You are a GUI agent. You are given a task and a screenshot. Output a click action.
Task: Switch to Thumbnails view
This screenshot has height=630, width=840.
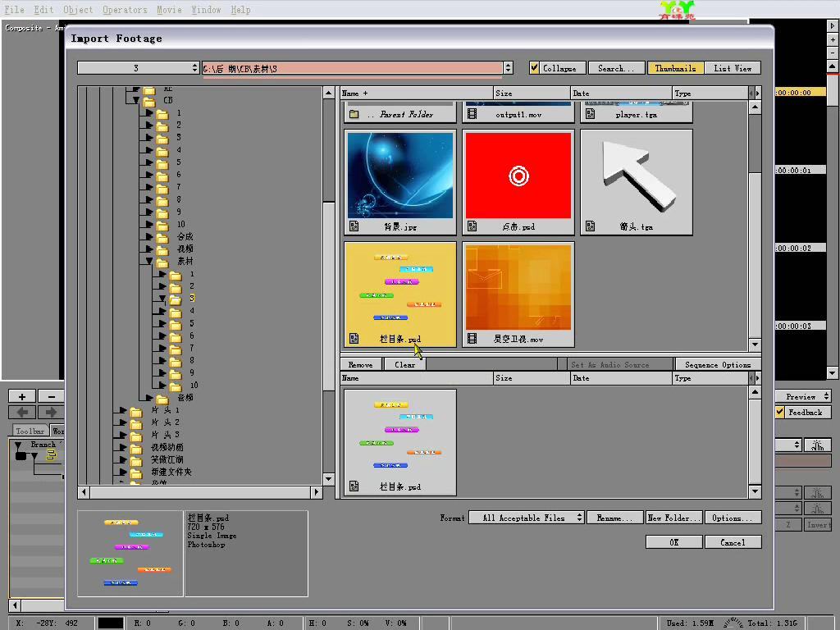point(675,68)
